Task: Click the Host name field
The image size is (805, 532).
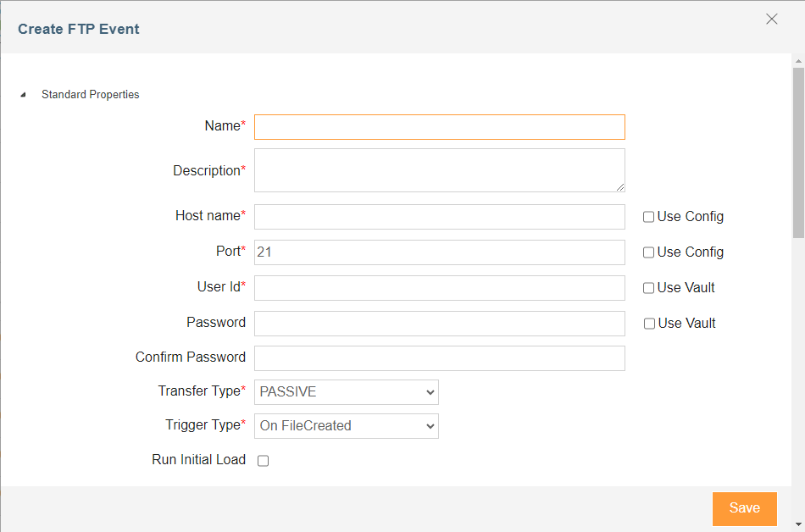Action: point(440,217)
